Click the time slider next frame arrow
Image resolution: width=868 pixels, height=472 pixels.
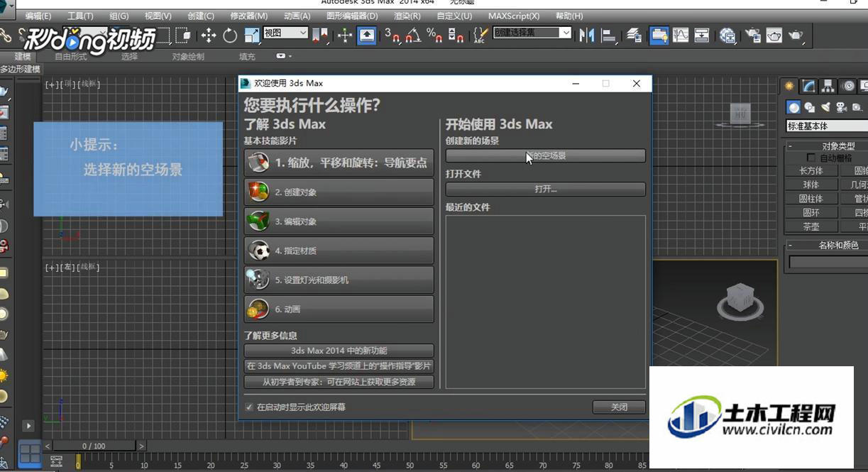tap(141, 446)
